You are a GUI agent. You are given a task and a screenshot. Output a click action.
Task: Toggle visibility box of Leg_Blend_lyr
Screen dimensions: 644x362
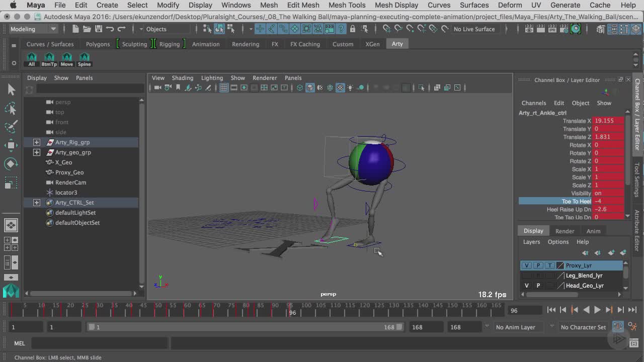(527, 276)
